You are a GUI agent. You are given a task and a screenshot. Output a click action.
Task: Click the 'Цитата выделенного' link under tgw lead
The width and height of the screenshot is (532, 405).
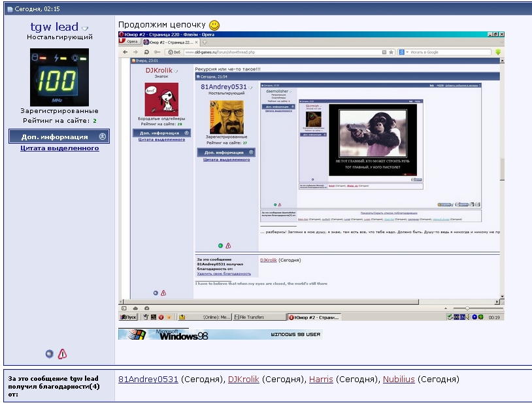click(59, 148)
